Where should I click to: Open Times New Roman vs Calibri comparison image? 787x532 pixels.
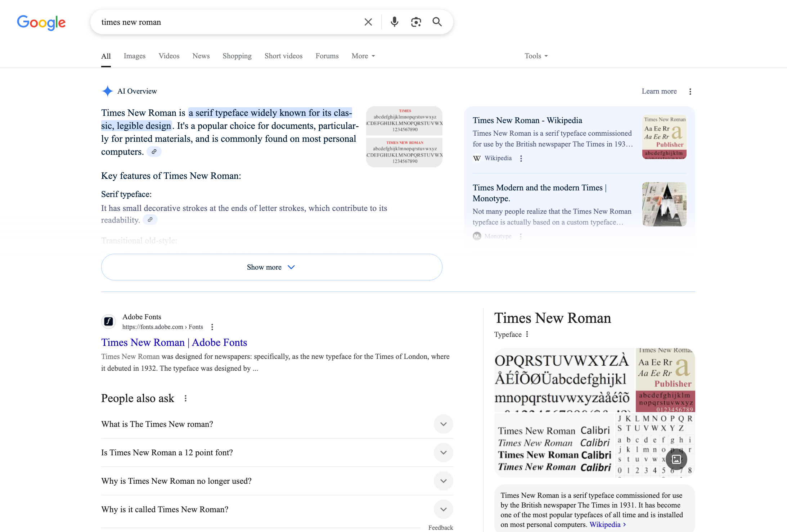pos(554,445)
